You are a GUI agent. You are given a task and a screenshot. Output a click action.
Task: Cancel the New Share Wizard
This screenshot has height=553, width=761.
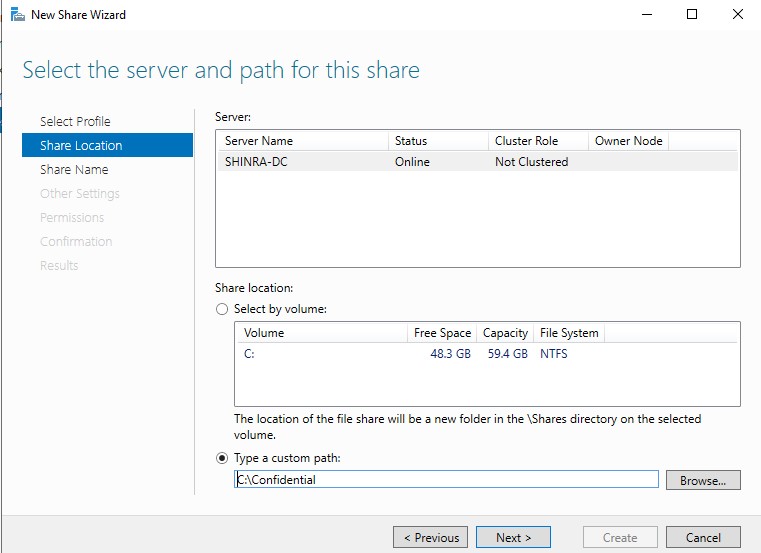pos(703,537)
